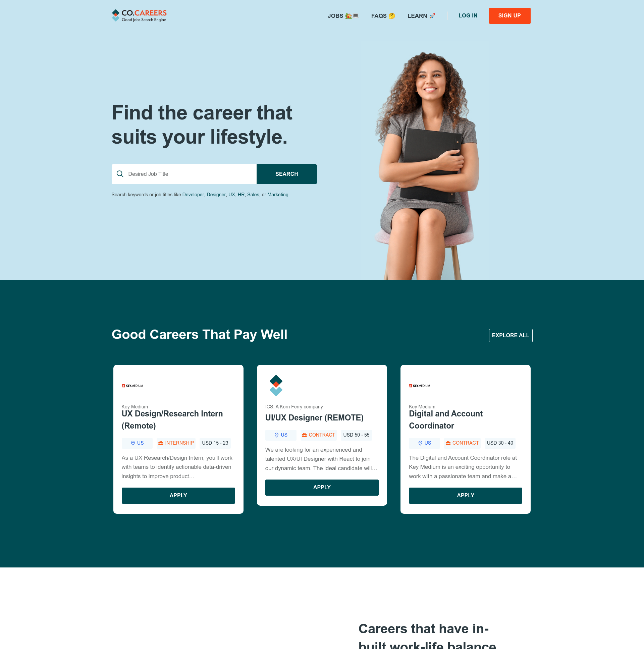Click the LOG IN link

click(x=468, y=15)
